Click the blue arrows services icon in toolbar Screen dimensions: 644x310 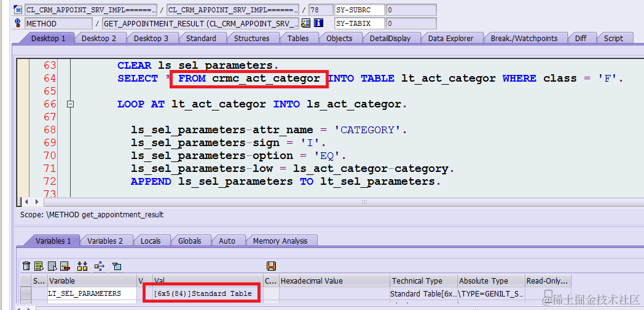point(100,266)
